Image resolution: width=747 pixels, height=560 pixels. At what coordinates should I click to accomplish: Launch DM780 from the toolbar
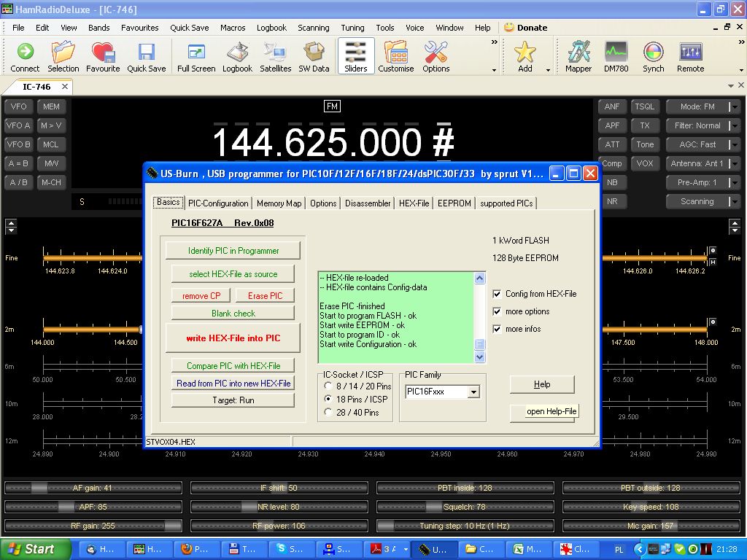[616, 57]
